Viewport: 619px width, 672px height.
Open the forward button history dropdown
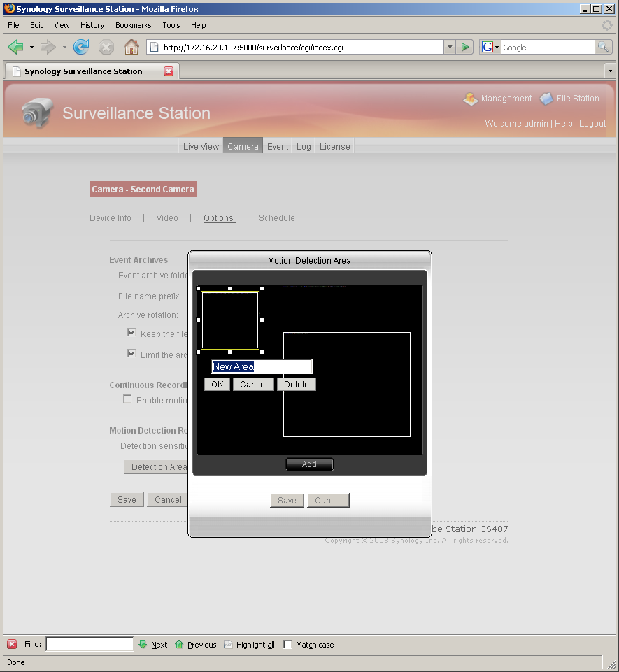tap(64, 47)
